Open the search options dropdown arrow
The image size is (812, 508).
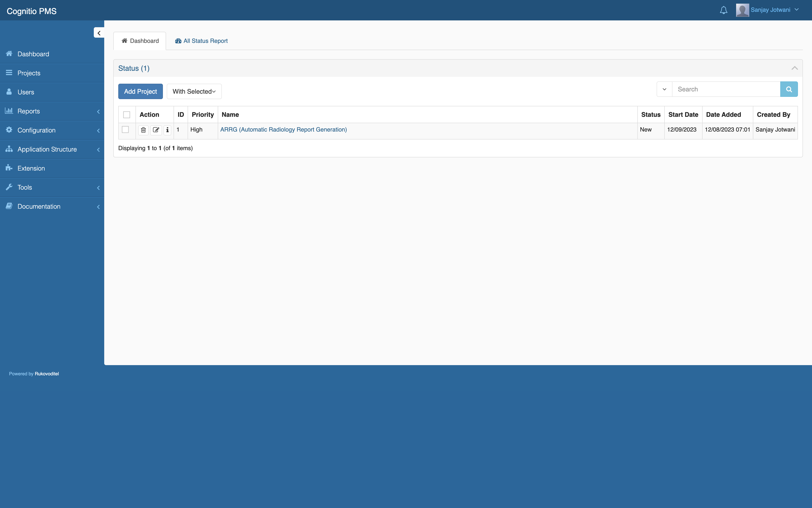pyautogui.click(x=664, y=89)
